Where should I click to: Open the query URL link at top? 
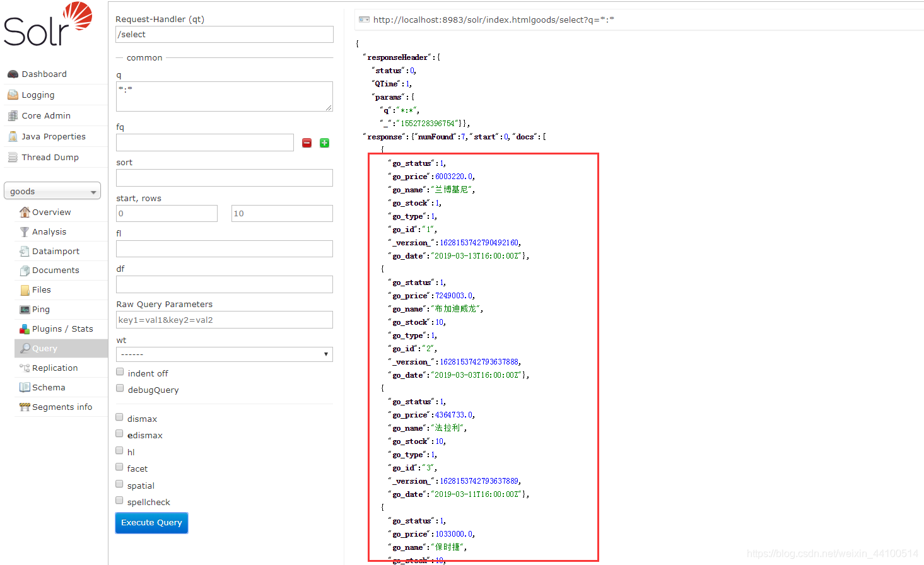coord(494,20)
